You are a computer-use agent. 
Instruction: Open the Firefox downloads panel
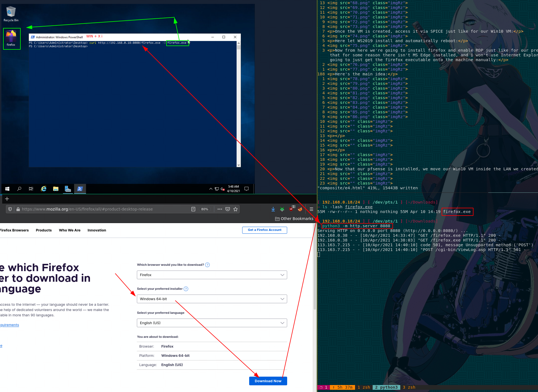273,209
